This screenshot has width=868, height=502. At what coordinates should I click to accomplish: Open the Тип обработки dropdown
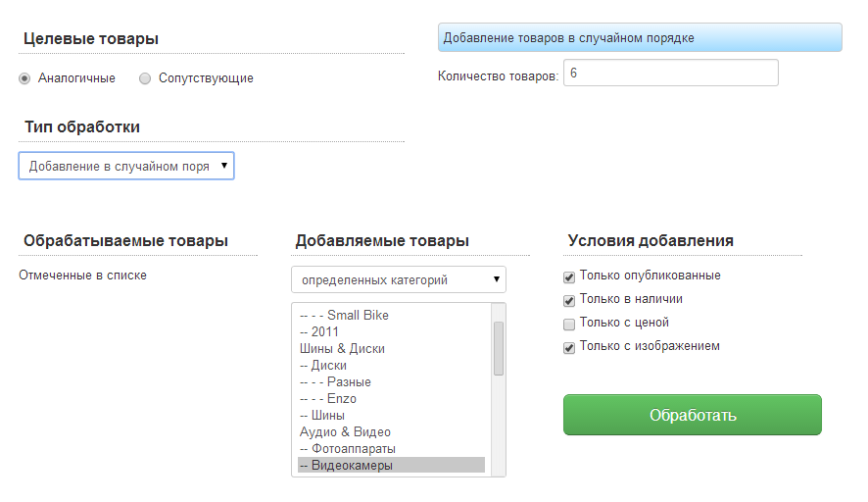click(126, 167)
